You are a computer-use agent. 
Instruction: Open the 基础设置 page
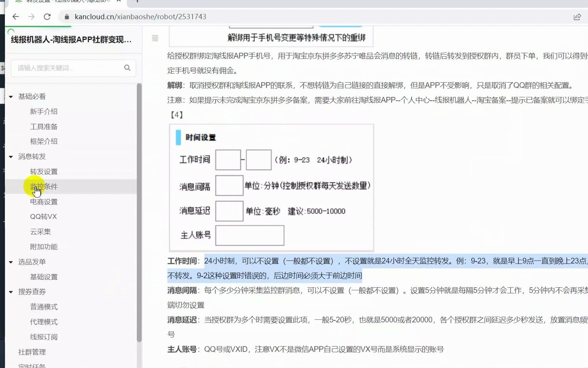[x=44, y=277]
